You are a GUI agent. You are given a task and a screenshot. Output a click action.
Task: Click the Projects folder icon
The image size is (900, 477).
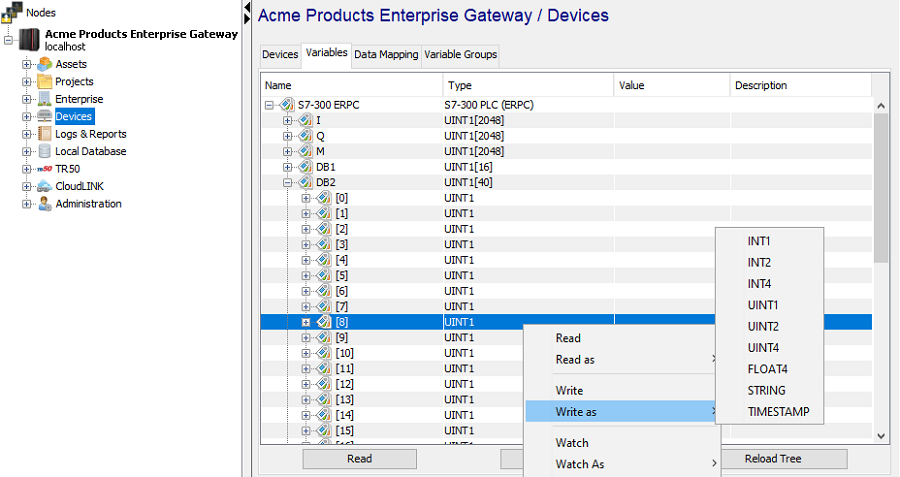coord(45,82)
